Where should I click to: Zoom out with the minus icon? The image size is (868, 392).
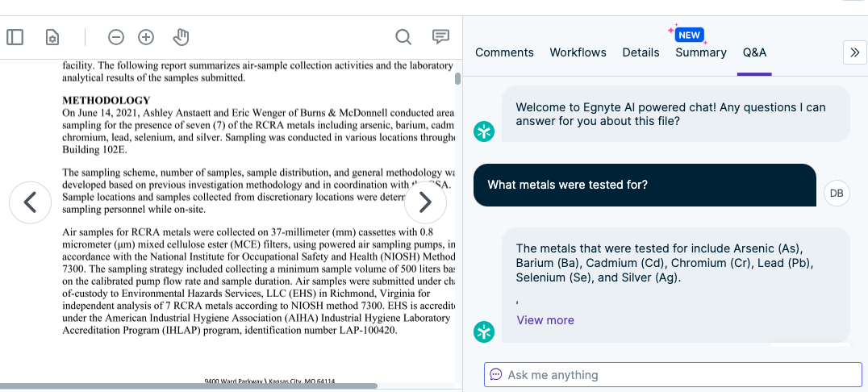point(116,37)
